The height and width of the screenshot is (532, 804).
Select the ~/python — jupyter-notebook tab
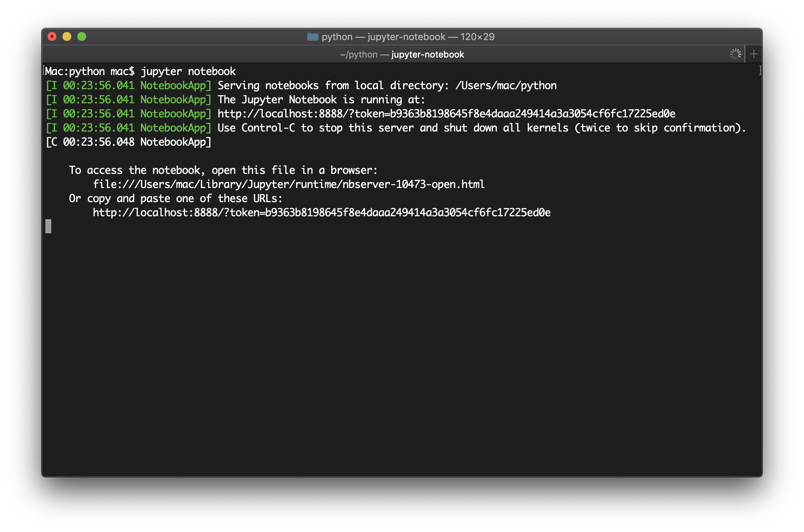click(x=402, y=54)
